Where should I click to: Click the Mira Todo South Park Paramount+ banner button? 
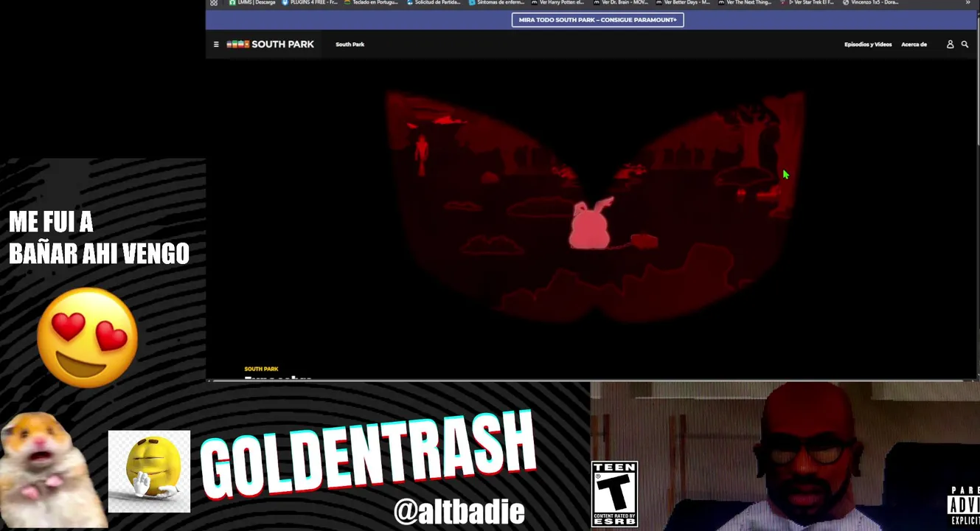pos(597,20)
